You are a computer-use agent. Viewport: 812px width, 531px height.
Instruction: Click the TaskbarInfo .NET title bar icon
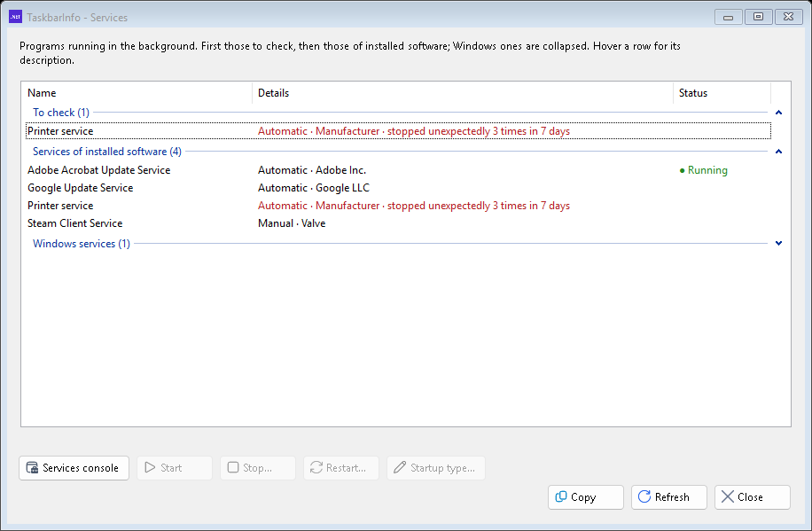(16, 17)
